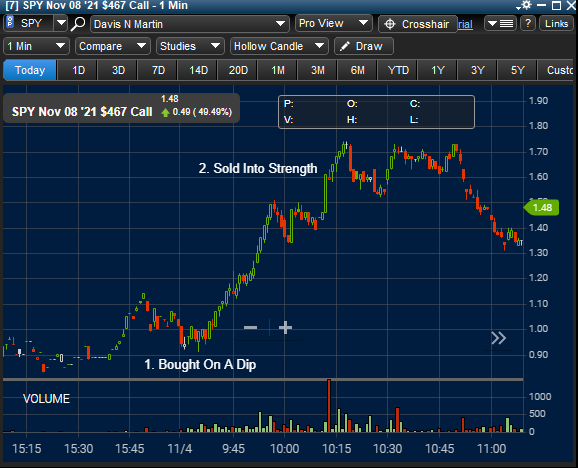Image resolution: width=578 pixels, height=468 pixels.
Task: Click the VOLUME pane label
Action: tap(46, 399)
